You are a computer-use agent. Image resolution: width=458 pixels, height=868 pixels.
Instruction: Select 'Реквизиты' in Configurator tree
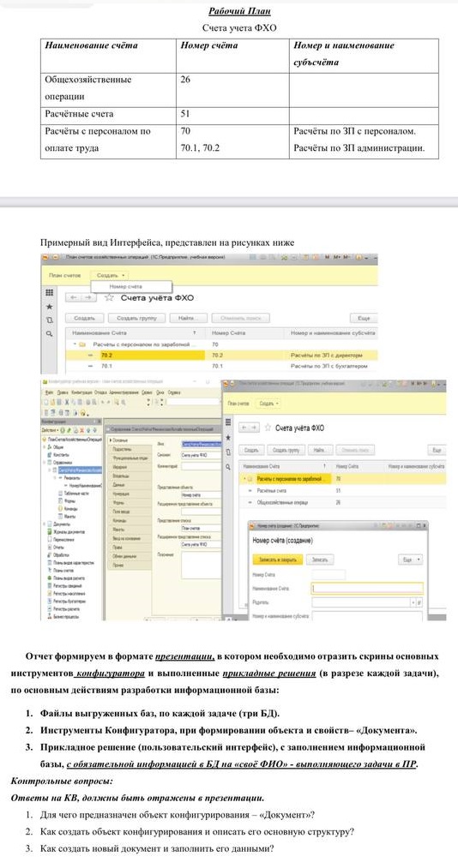72,478
